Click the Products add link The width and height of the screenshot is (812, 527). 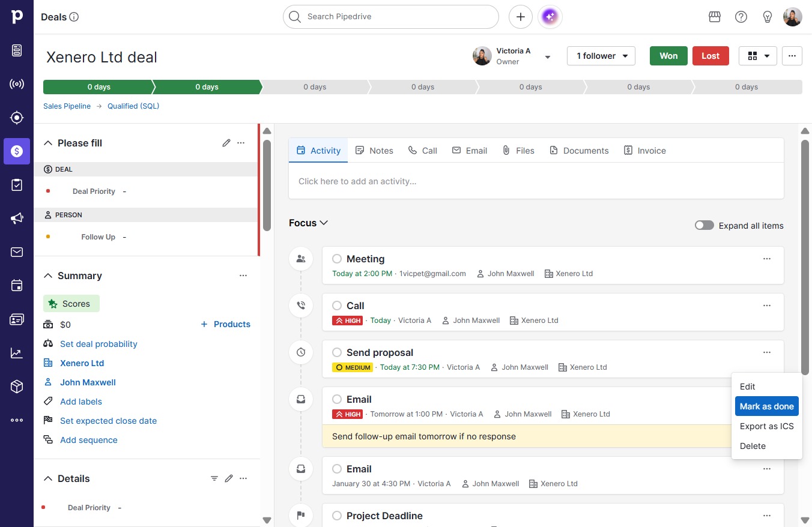click(x=225, y=324)
